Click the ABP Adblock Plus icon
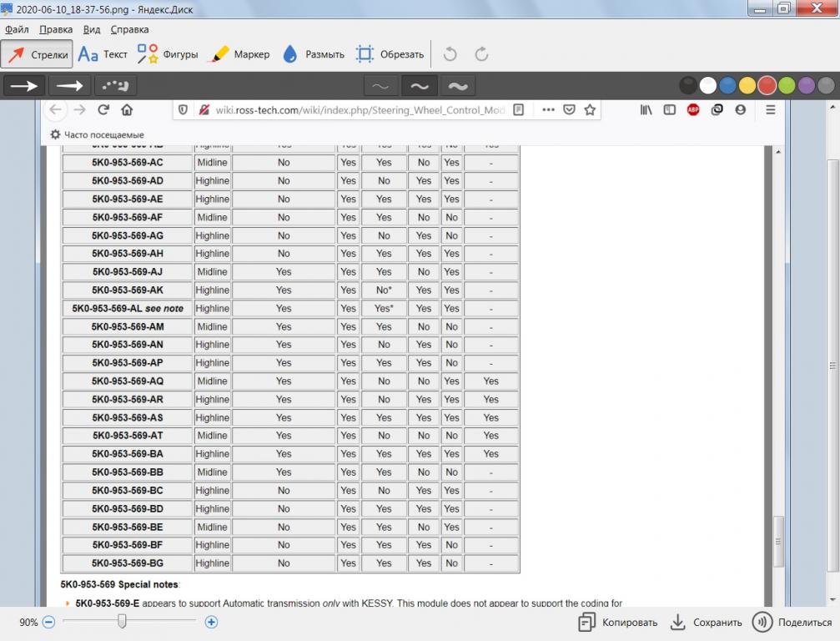This screenshot has height=641, width=840. point(693,110)
